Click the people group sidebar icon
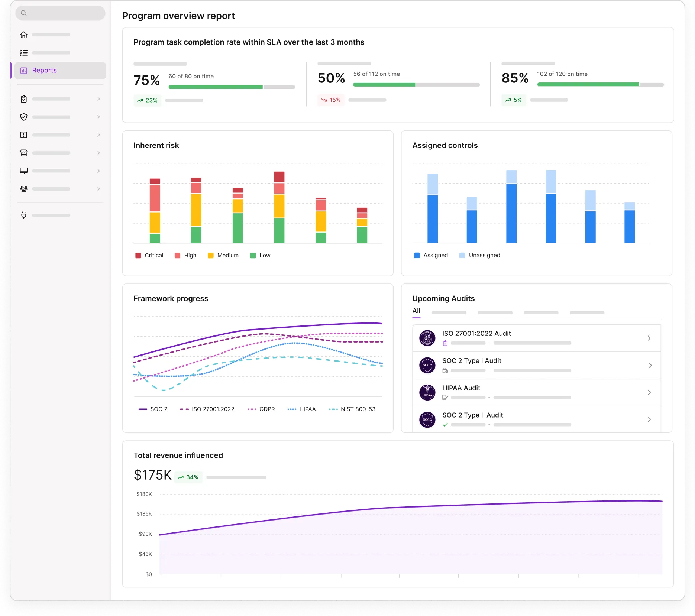Viewport: 695px width, 616px height. pyautogui.click(x=24, y=189)
